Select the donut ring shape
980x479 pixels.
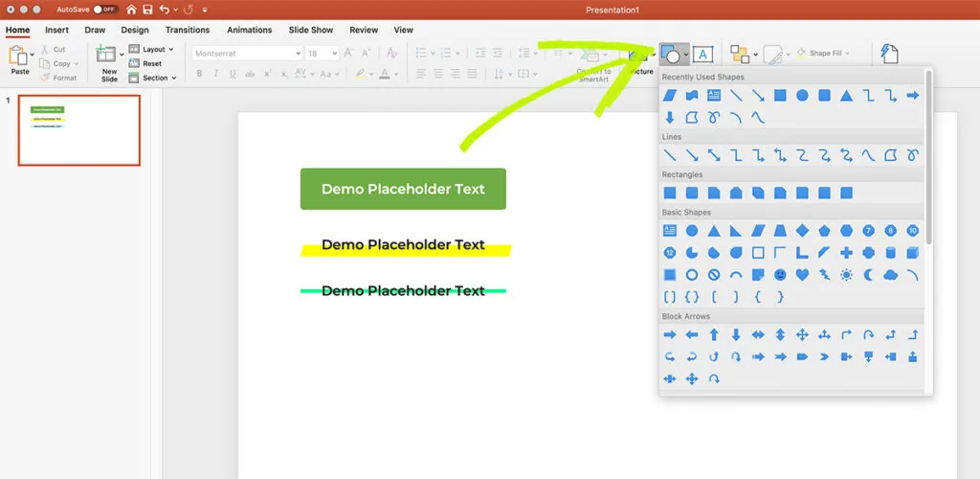tap(692, 275)
